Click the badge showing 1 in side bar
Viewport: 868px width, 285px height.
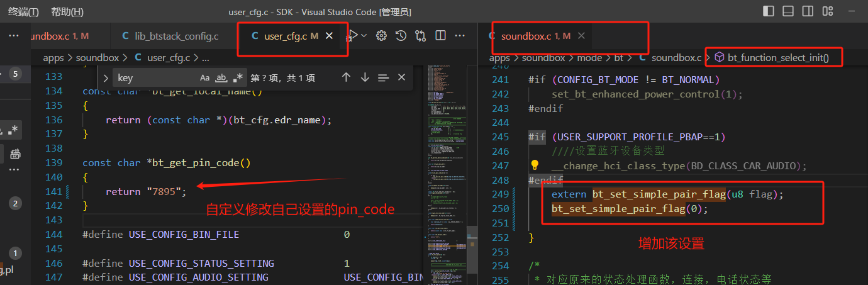(x=16, y=254)
